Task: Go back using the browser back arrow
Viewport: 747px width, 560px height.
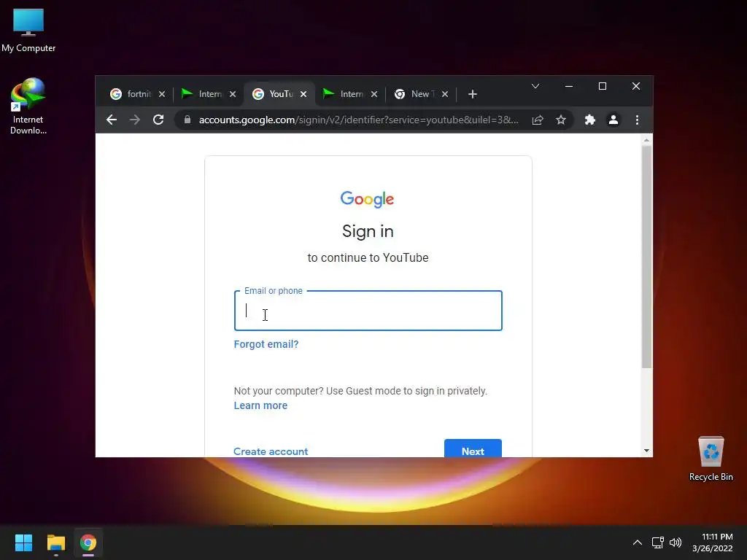Action: (x=112, y=120)
